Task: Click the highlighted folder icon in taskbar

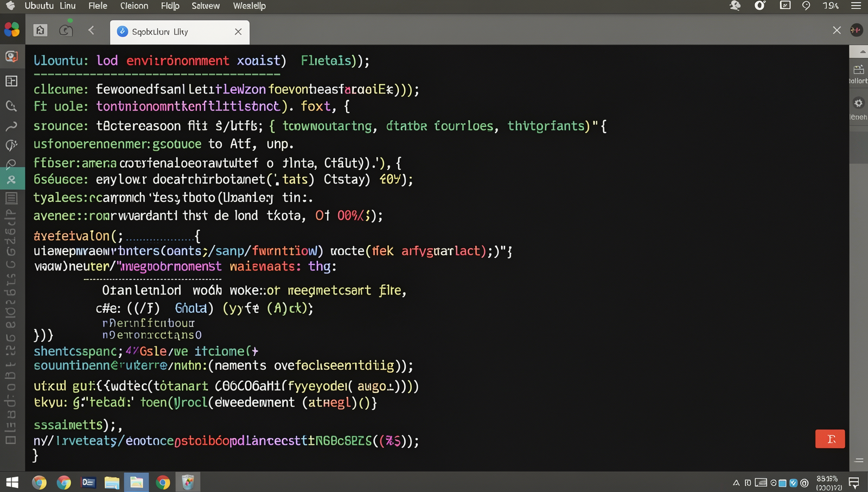Action: click(136, 482)
